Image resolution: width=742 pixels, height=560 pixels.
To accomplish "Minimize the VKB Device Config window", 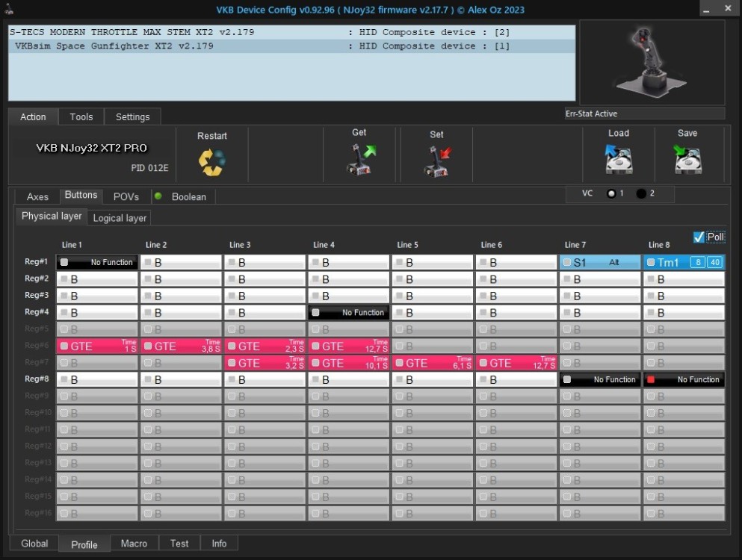I will pos(706,9).
